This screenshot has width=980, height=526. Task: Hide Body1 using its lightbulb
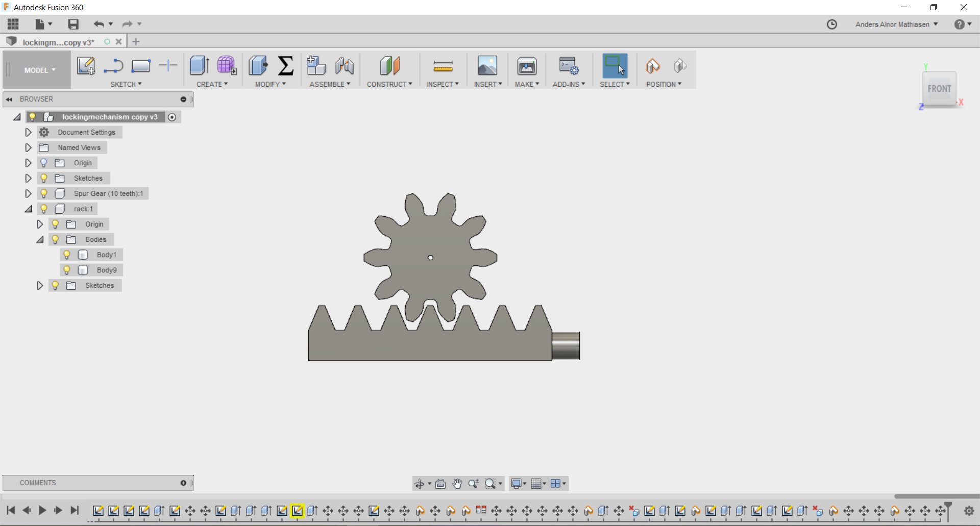(x=67, y=255)
